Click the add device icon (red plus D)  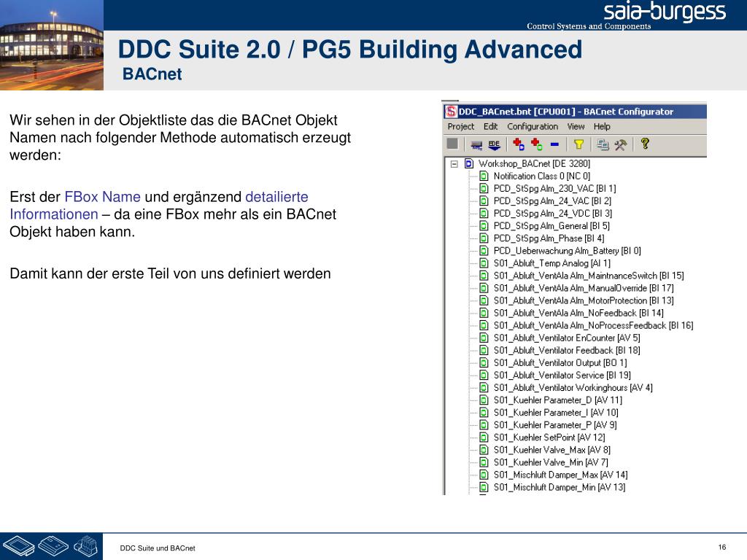[519, 144]
